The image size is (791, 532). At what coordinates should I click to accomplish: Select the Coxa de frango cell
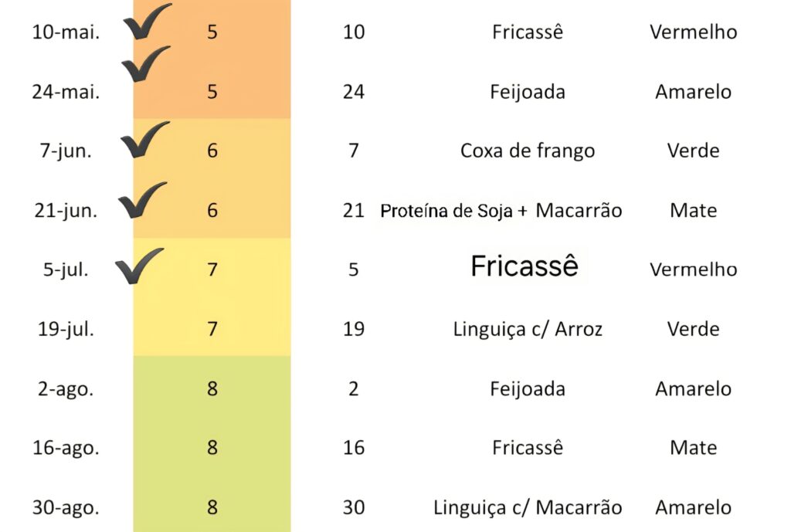[x=528, y=151]
